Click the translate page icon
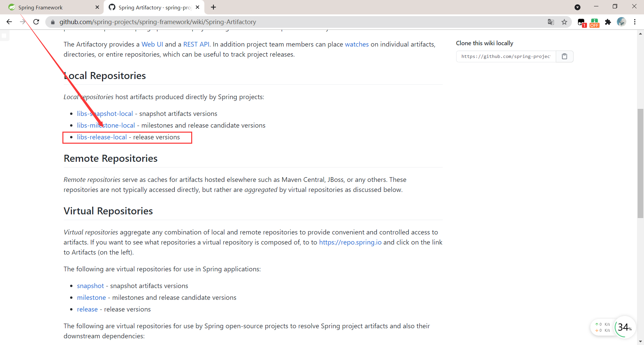Screen dimensions: 644x345 [551, 22]
